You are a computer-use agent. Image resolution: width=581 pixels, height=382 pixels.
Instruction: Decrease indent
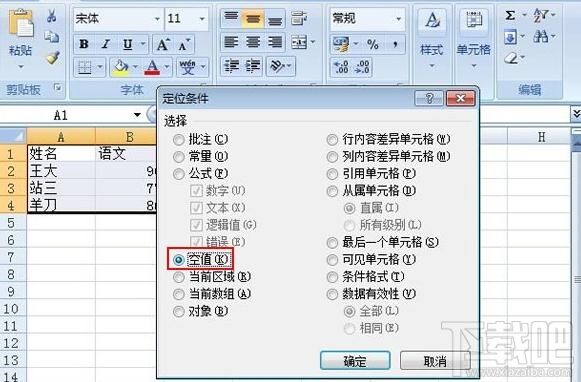[231, 66]
